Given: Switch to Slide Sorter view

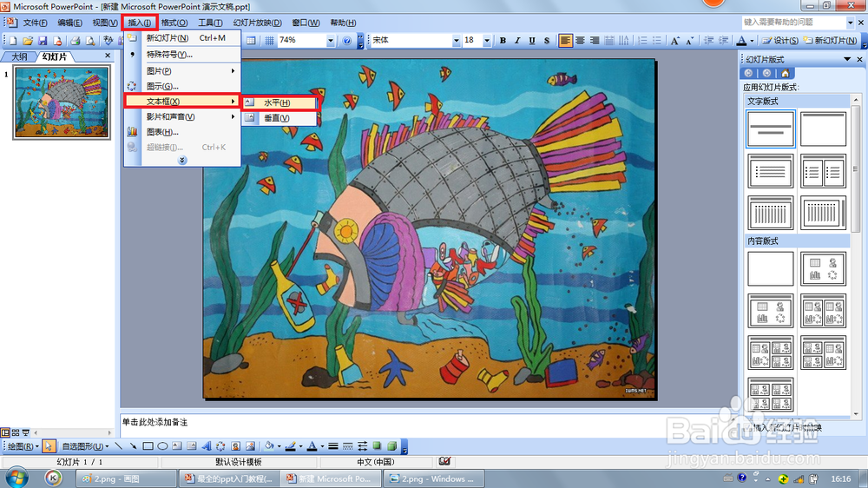Looking at the screenshot, I should (x=16, y=432).
